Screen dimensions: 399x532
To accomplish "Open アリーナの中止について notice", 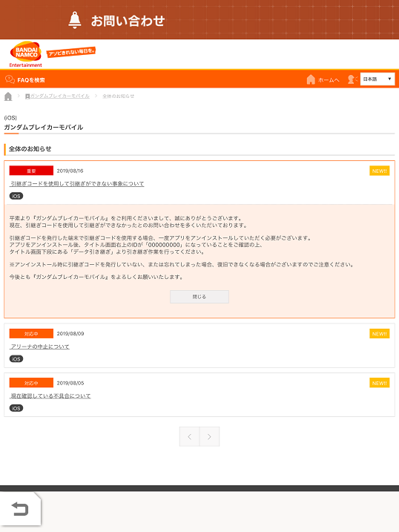I will (39, 347).
